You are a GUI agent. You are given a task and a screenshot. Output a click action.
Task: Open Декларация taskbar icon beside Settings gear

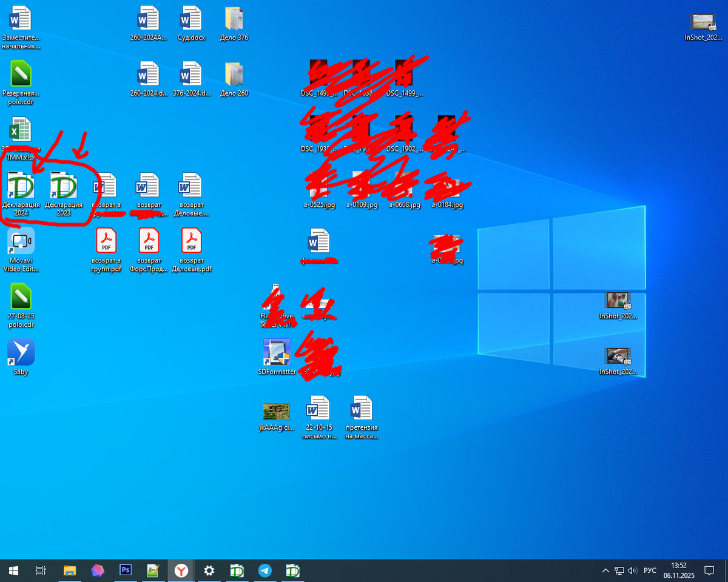pos(237,570)
